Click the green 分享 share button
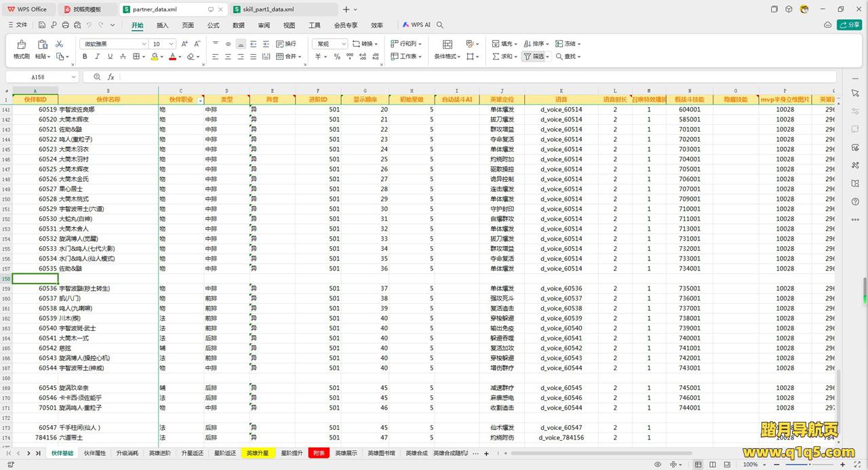 [x=850, y=25]
